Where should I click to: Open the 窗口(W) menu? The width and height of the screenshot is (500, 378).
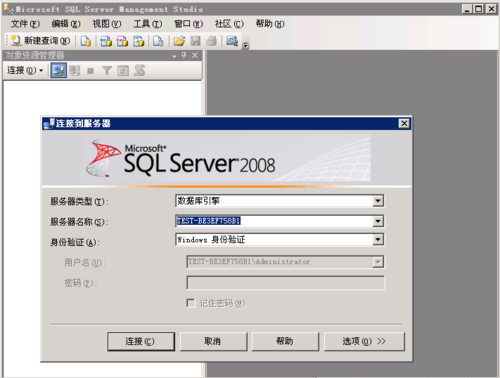[188, 24]
